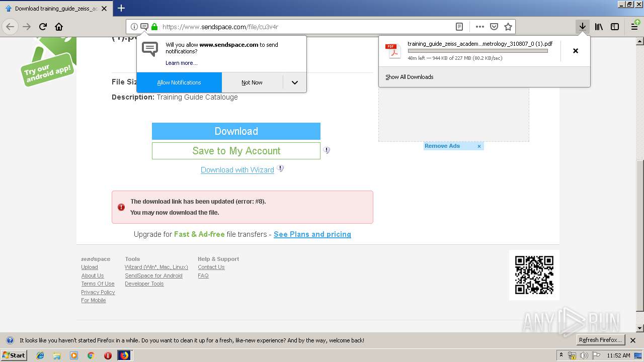The width and height of the screenshot is (644, 362).
Task: Click Save to My Account
Action: point(236,151)
